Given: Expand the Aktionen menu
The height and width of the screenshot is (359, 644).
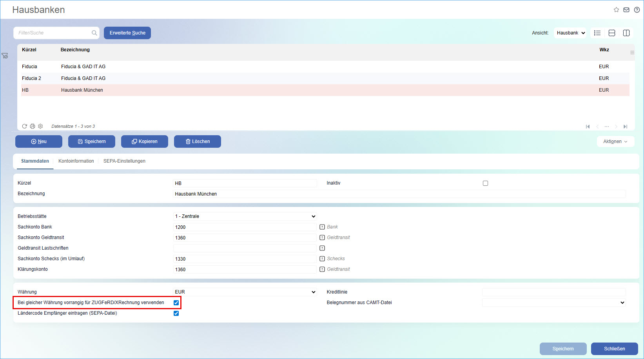Looking at the screenshot, I should [x=615, y=141].
